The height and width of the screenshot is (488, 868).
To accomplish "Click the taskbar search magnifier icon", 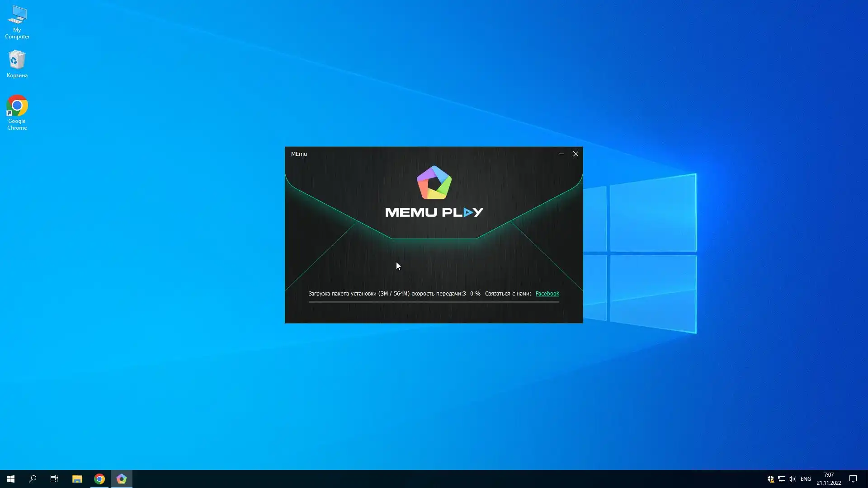I will 33,479.
